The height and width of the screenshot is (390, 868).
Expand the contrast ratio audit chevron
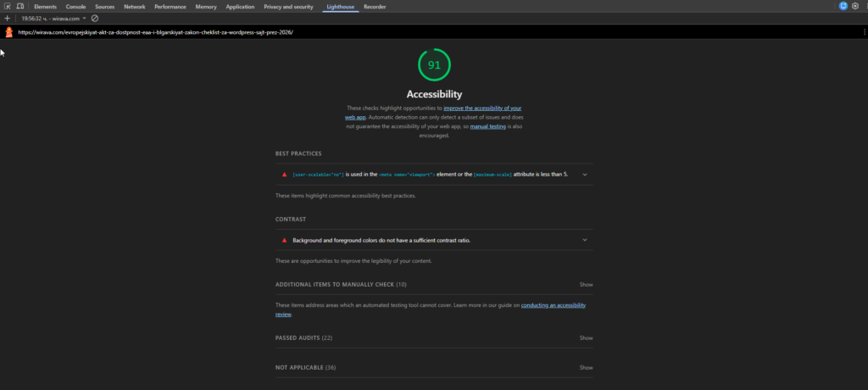585,240
